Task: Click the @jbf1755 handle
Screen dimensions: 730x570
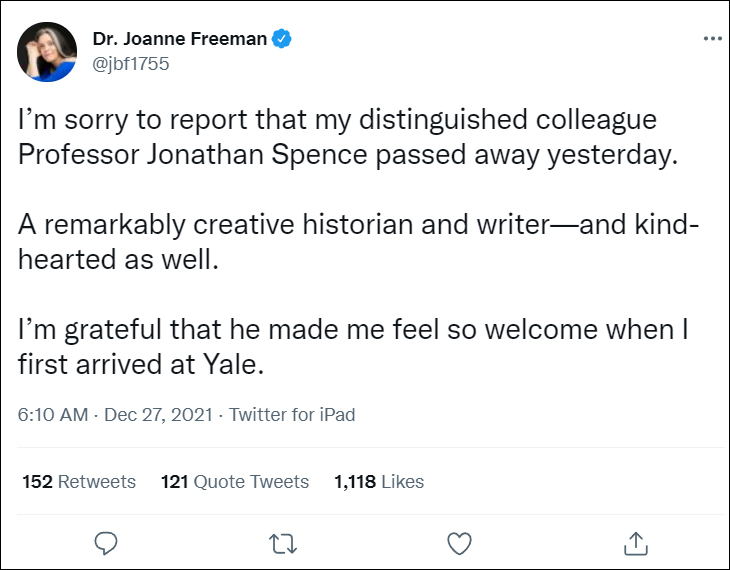Action: point(131,63)
